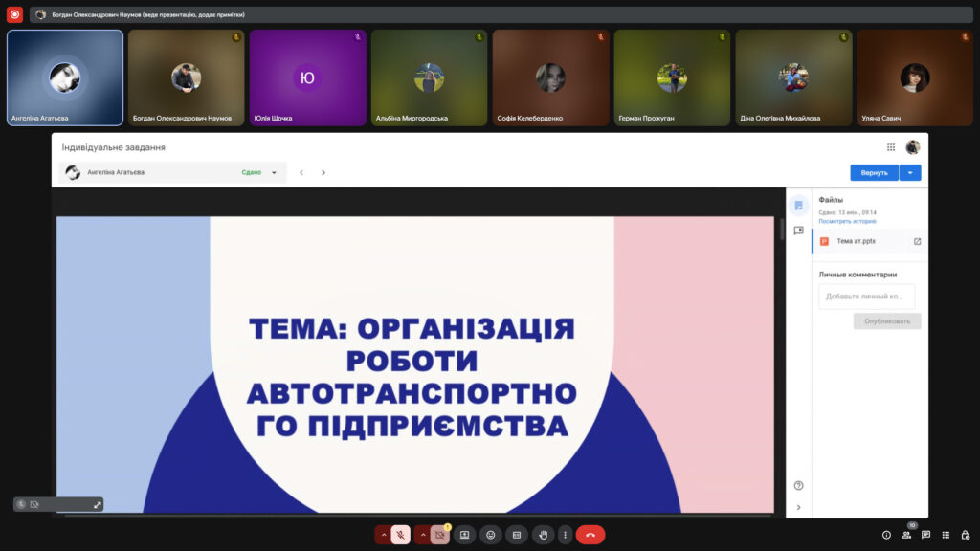
Task: Open the account avatar in Classroom
Action: tap(912, 147)
